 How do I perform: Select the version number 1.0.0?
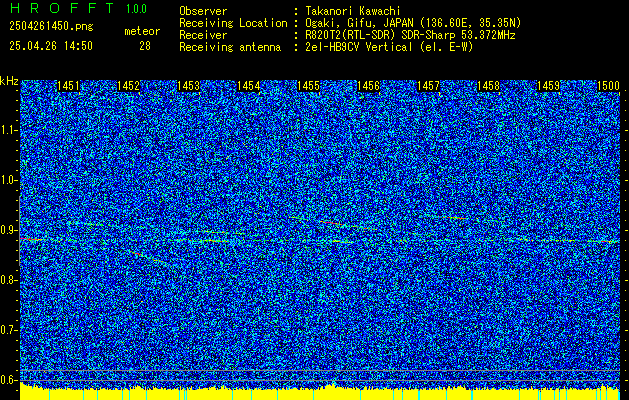(136, 9)
